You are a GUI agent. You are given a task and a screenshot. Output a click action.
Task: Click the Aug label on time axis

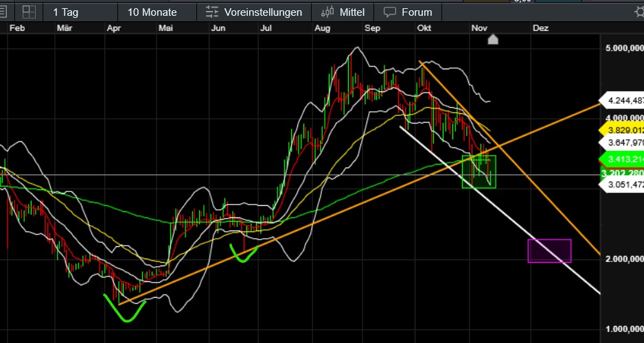323,28
